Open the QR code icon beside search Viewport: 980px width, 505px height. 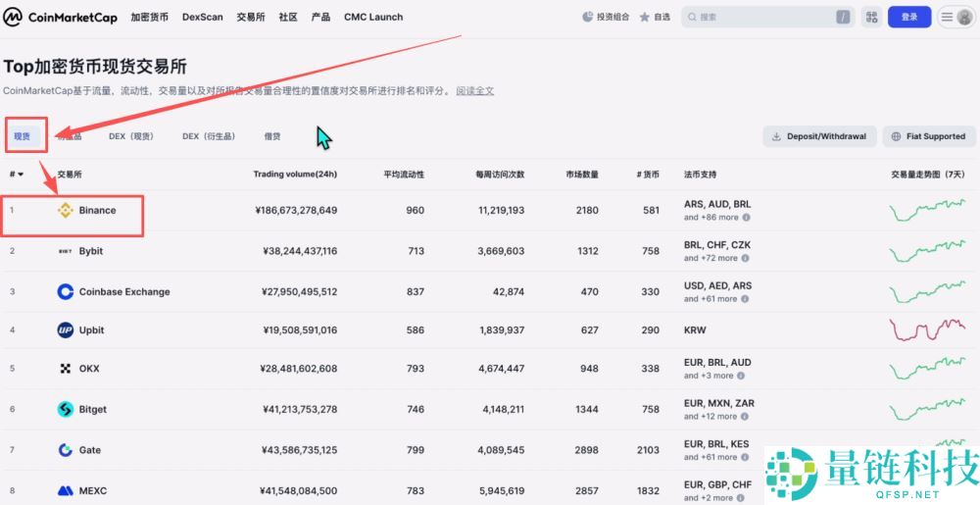(871, 17)
